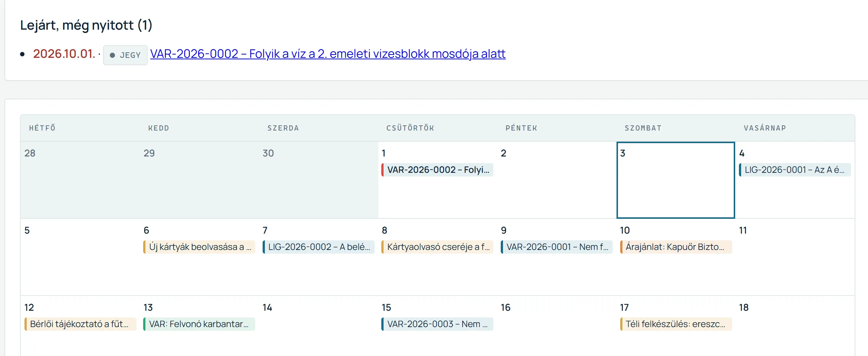Viewport: 868px width, 356px height.
Task: Select day 5 in the calendar
Action: (x=80, y=257)
